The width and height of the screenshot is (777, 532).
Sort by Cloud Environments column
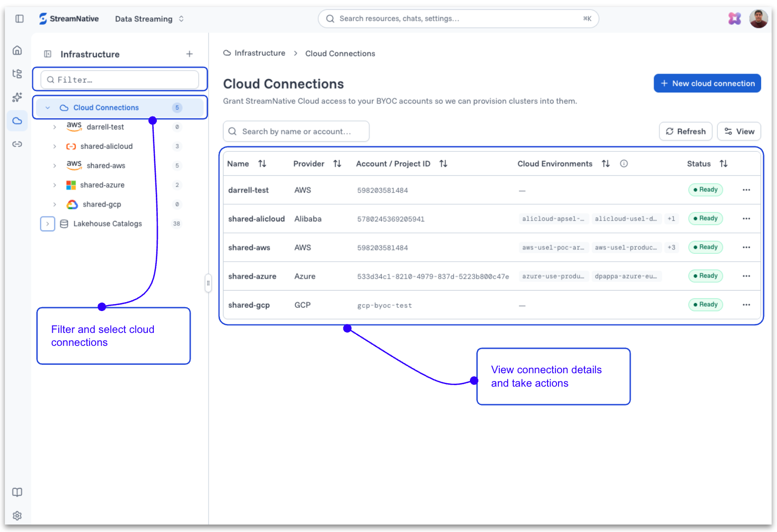tap(606, 164)
